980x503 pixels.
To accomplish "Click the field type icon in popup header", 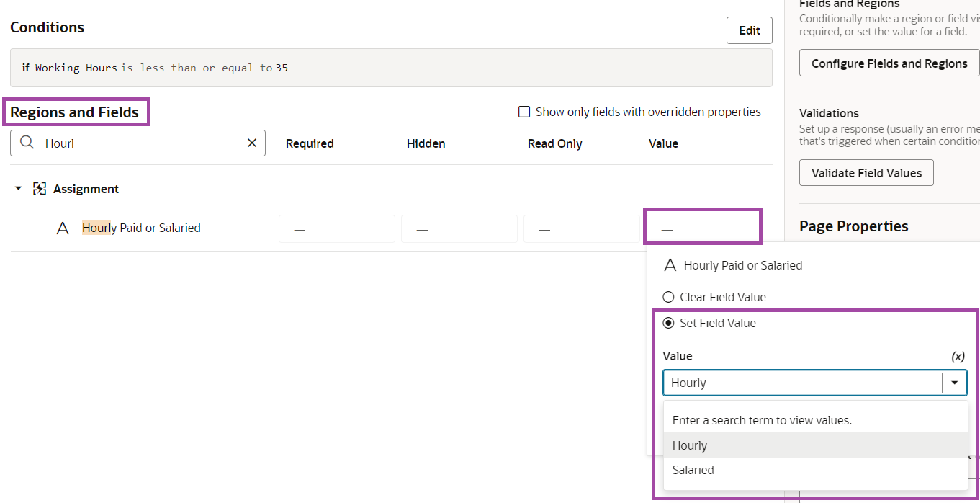I will pyautogui.click(x=670, y=265).
